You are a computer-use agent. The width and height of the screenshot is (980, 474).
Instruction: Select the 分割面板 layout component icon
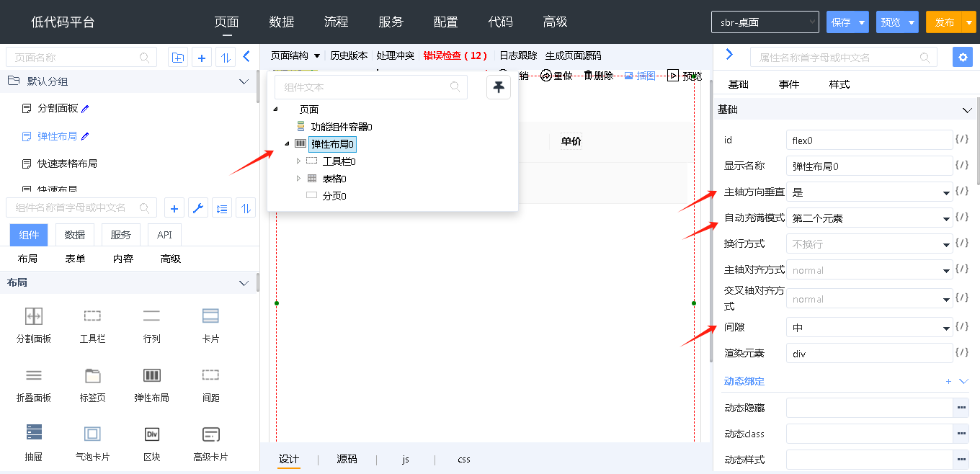34,316
